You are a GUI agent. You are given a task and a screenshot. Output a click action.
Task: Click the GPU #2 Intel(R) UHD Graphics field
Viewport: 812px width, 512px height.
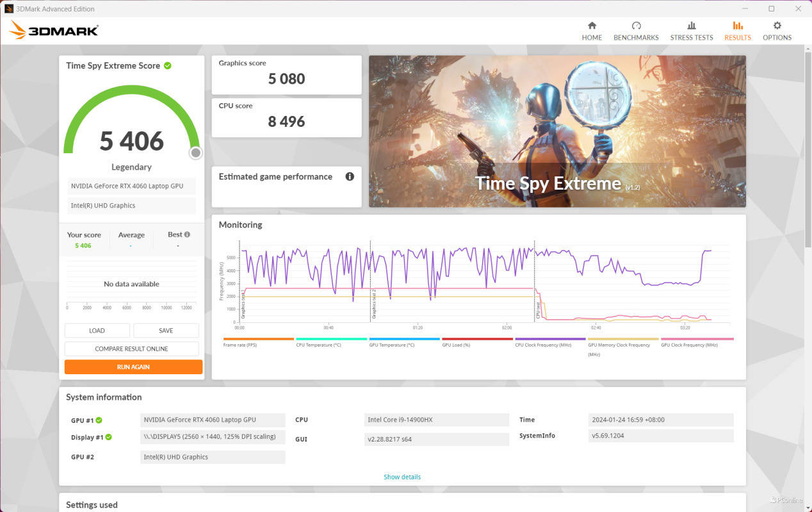[x=213, y=457]
